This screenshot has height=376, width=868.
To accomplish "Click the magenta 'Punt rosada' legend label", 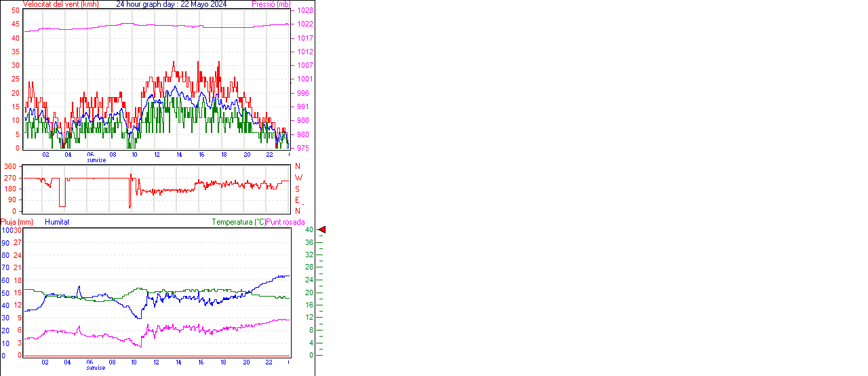I will point(285,222).
